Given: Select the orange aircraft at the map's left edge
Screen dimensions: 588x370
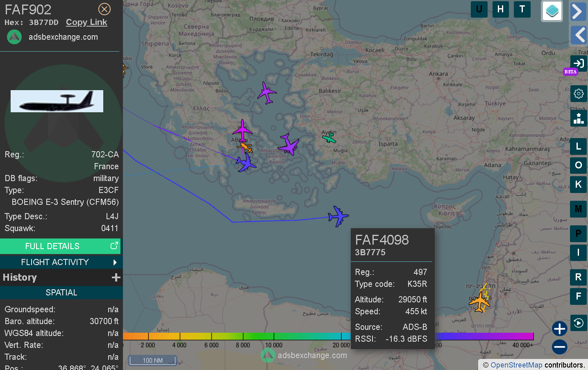Looking at the screenshot, I should coord(125,70).
